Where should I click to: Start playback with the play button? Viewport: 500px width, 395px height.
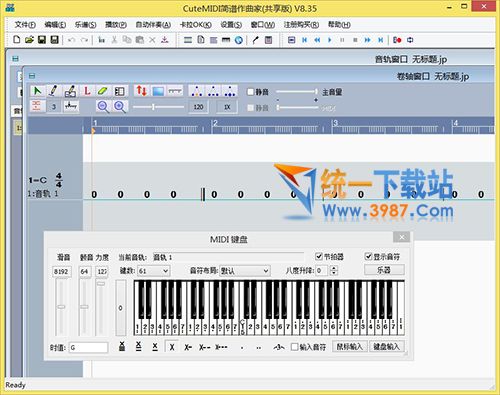[330, 40]
